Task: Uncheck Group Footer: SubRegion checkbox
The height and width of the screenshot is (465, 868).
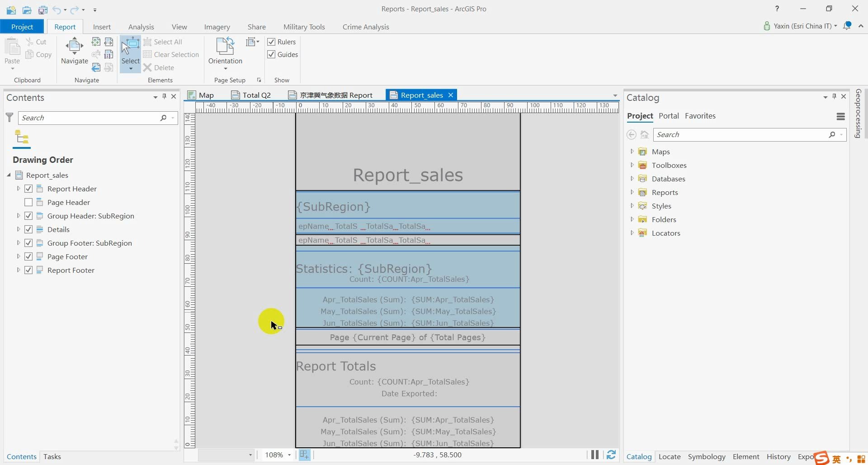Action: click(x=28, y=243)
